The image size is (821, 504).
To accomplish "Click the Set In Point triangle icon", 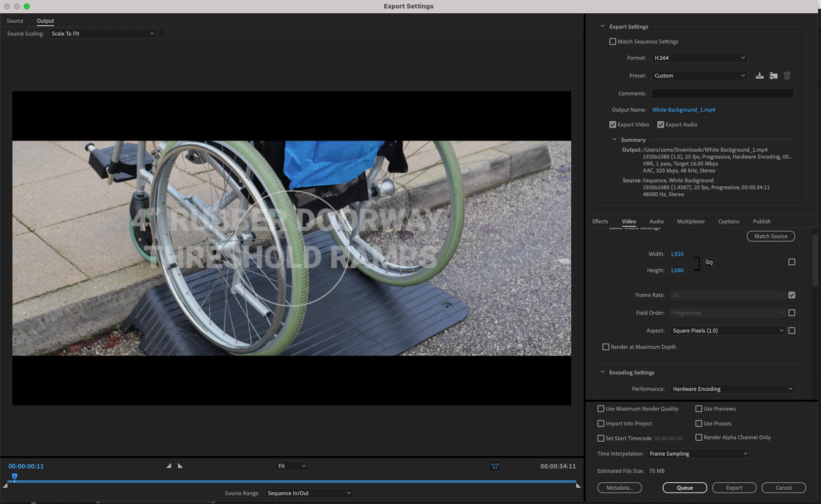I will (169, 466).
